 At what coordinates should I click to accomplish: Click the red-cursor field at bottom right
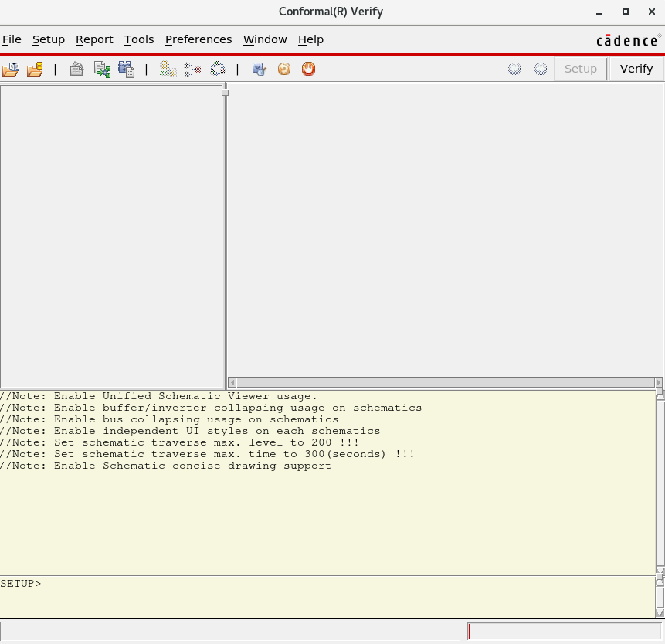(x=565, y=632)
